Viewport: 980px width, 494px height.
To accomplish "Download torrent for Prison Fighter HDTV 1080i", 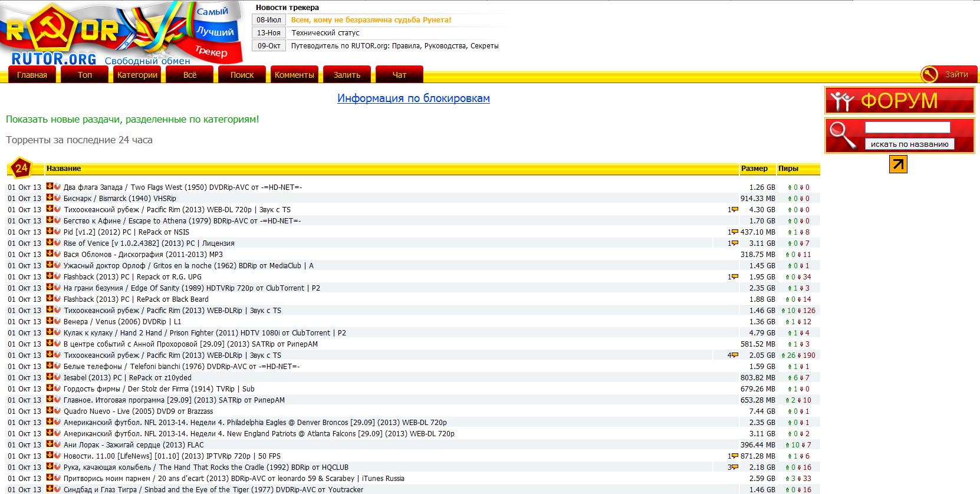I will tap(50, 332).
